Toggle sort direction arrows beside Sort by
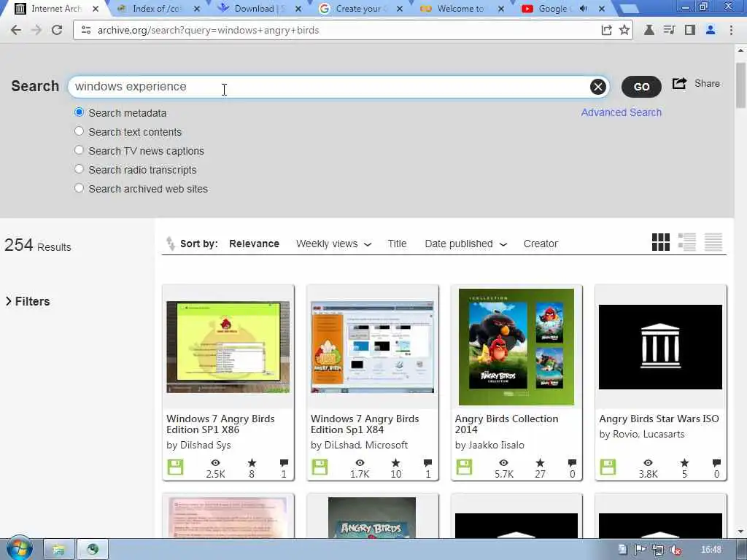The height and width of the screenshot is (560, 747). [x=171, y=244]
